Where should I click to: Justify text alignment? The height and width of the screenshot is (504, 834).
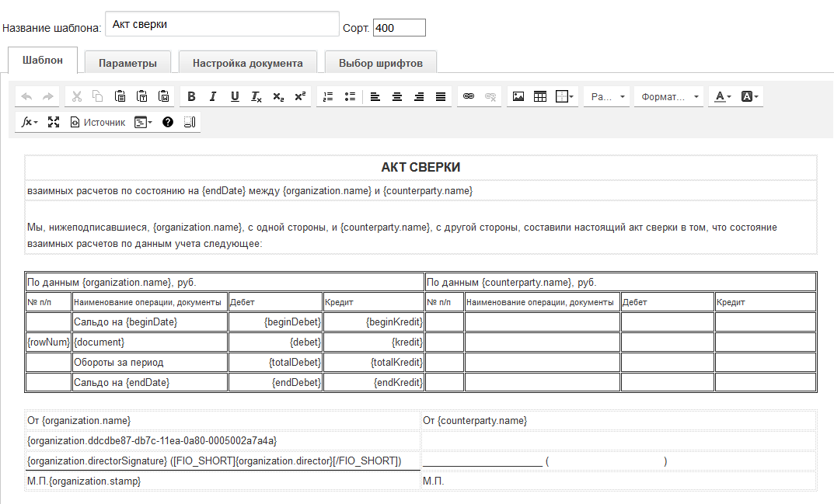click(x=441, y=97)
